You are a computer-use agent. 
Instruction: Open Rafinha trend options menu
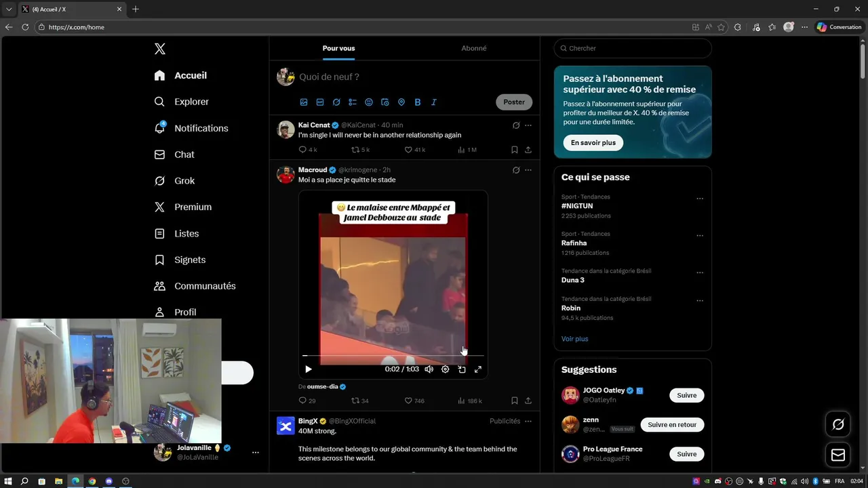coord(700,236)
